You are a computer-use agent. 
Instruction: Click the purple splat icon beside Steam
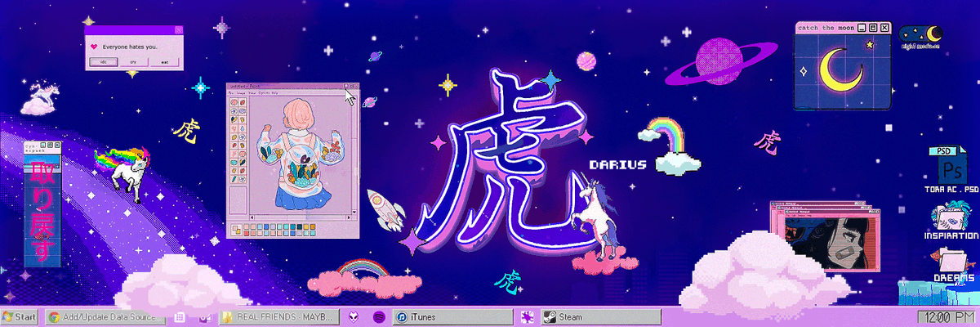click(x=528, y=317)
